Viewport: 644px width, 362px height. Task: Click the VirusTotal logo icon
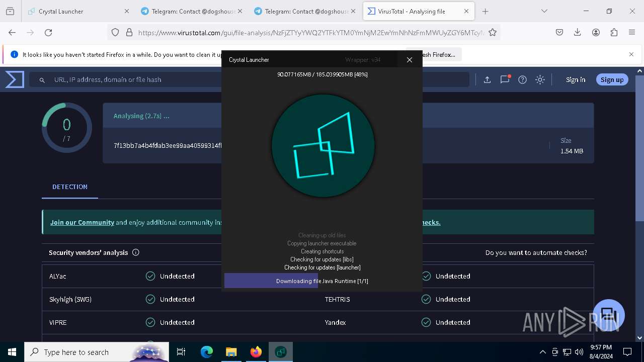point(15,79)
